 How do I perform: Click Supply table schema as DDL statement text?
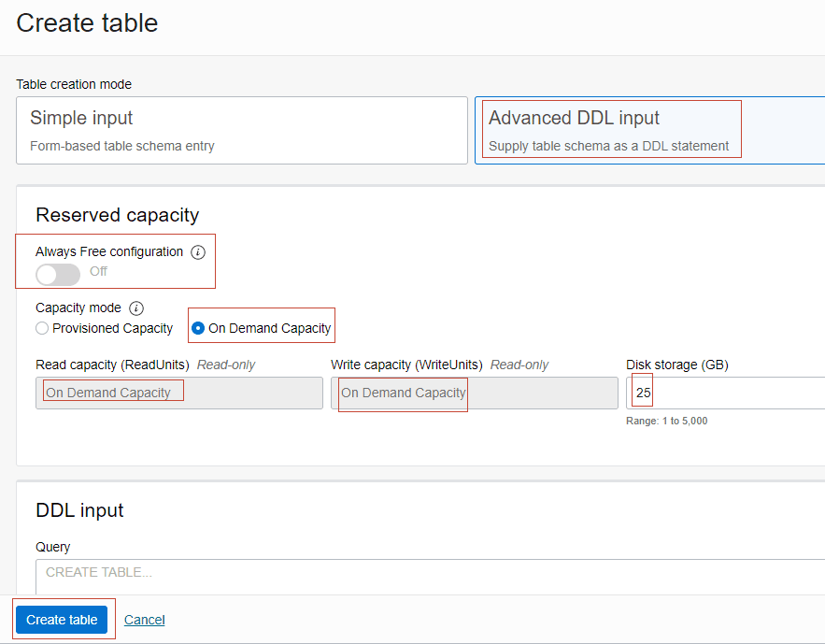tap(609, 146)
